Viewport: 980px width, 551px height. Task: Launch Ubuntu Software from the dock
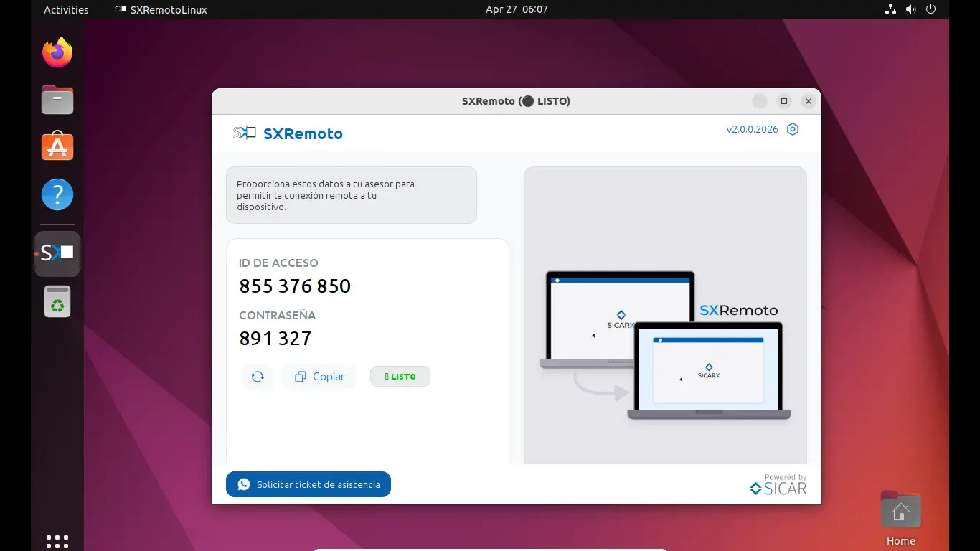coord(57,147)
